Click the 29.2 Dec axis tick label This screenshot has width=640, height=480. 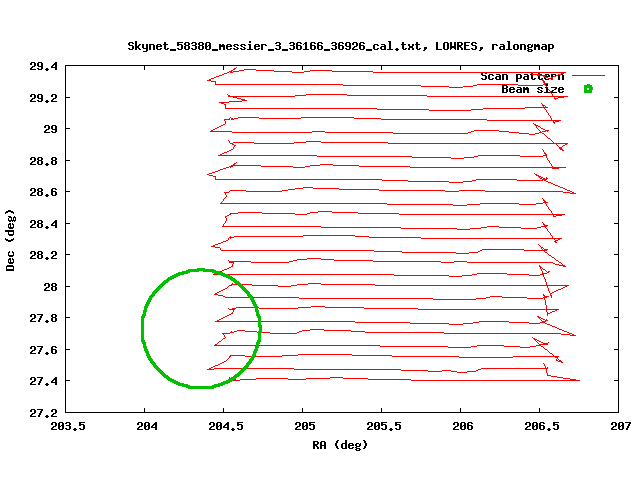click(x=44, y=98)
